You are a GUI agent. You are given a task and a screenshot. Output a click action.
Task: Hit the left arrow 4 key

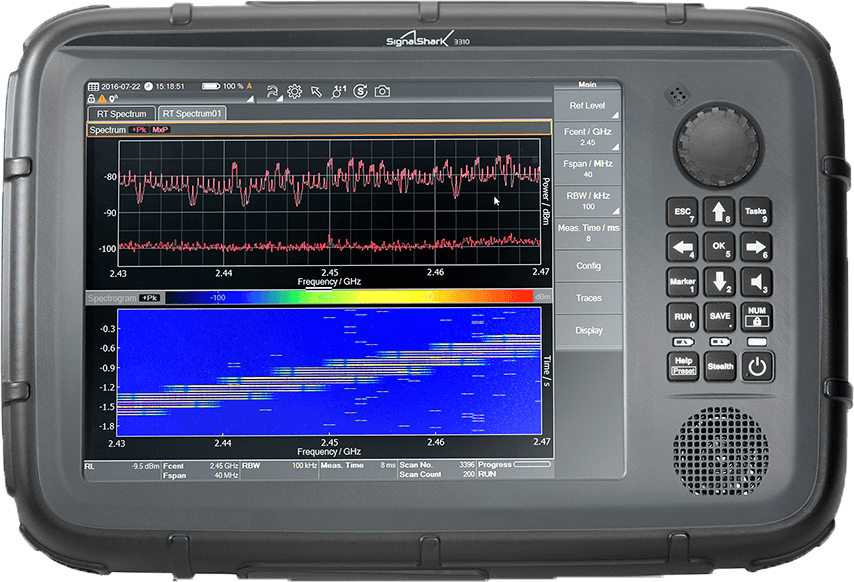(683, 247)
